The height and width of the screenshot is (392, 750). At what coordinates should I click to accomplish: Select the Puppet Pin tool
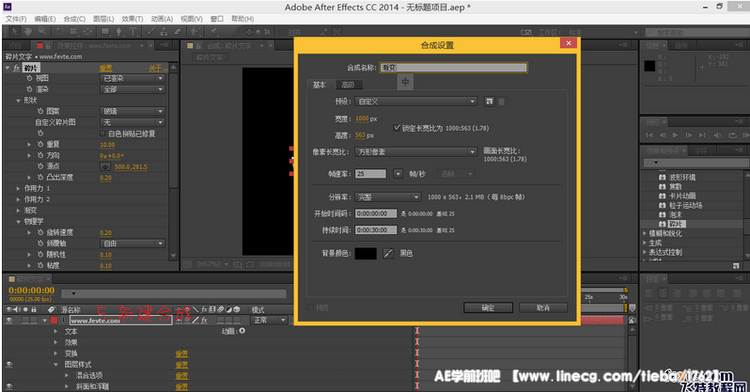[x=213, y=32]
